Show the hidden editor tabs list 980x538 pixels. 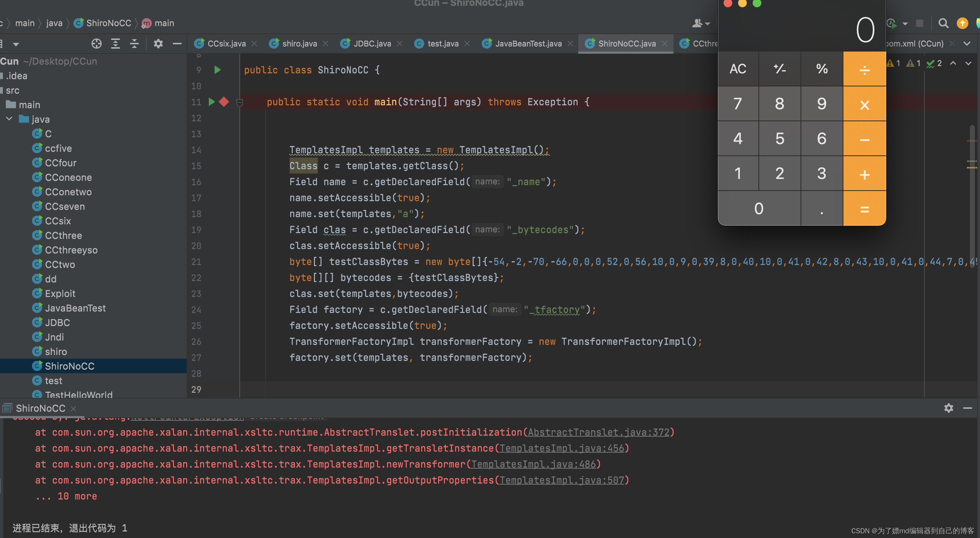point(967,44)
